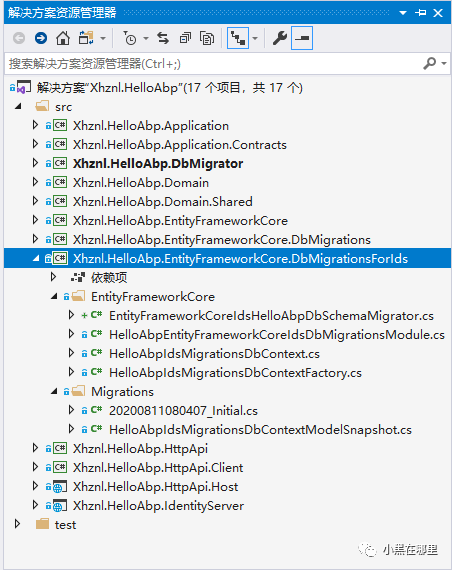Expand the test folder
The width and height of the screenshot is (452, 570).
(x=17, y=524)
